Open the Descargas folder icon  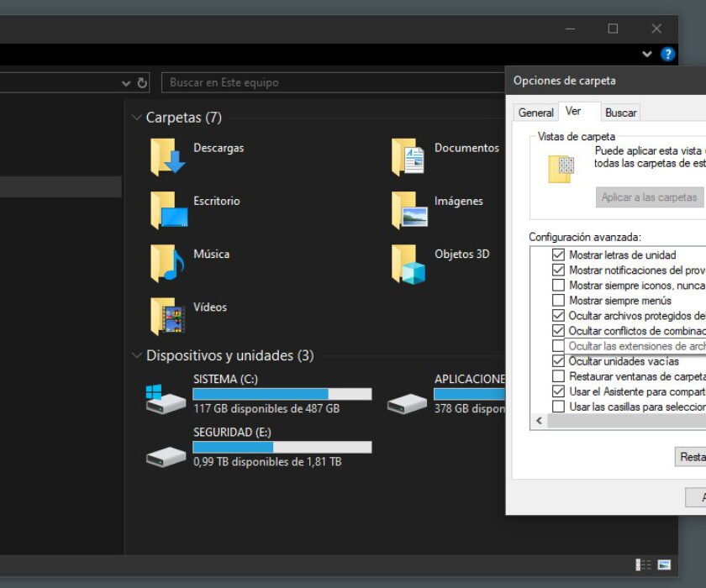tap(167, 157)
